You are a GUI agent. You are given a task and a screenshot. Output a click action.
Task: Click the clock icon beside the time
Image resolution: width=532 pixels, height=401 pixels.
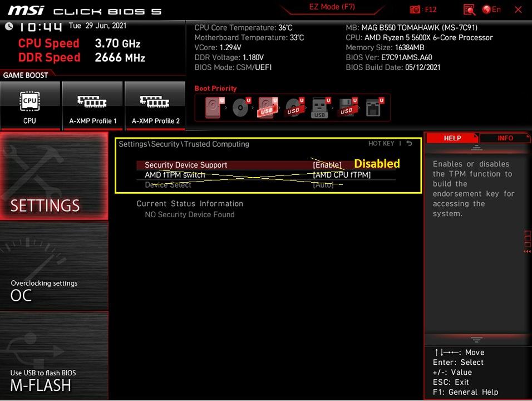(x=9, y=27)
